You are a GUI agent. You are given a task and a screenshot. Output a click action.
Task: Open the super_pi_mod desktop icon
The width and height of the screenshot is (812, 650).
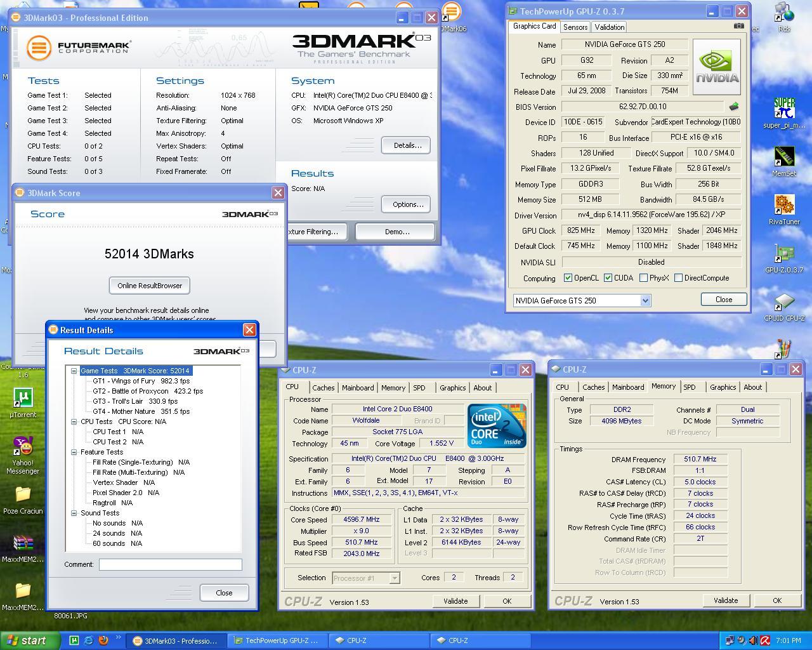pyautogui.click(x=784, y=113)
